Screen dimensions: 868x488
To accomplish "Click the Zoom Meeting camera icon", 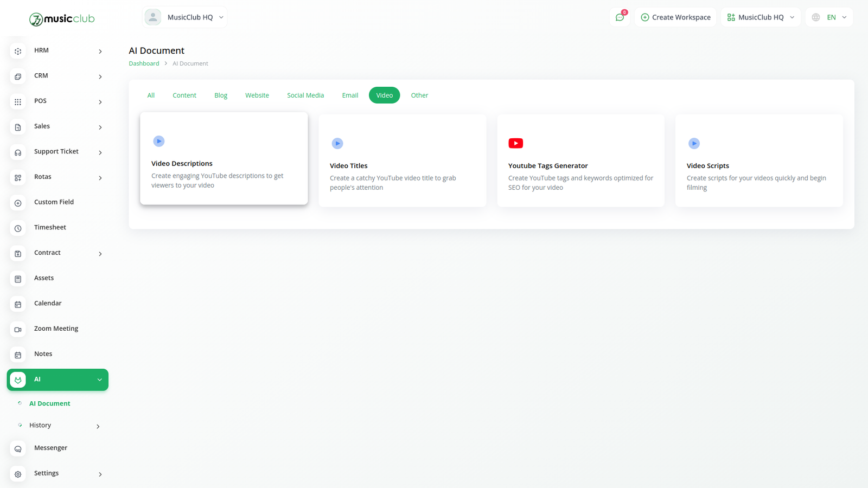I will [18, 330].
